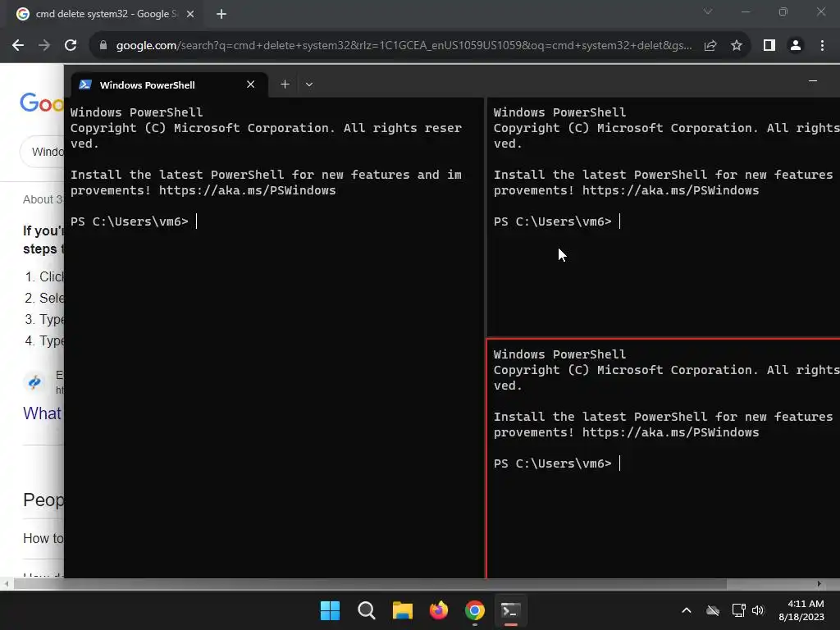This screenshot has height=630, width=840.
Task: Select the 'cmd delete system32 - Google' tab
Action: coord(106,14)
